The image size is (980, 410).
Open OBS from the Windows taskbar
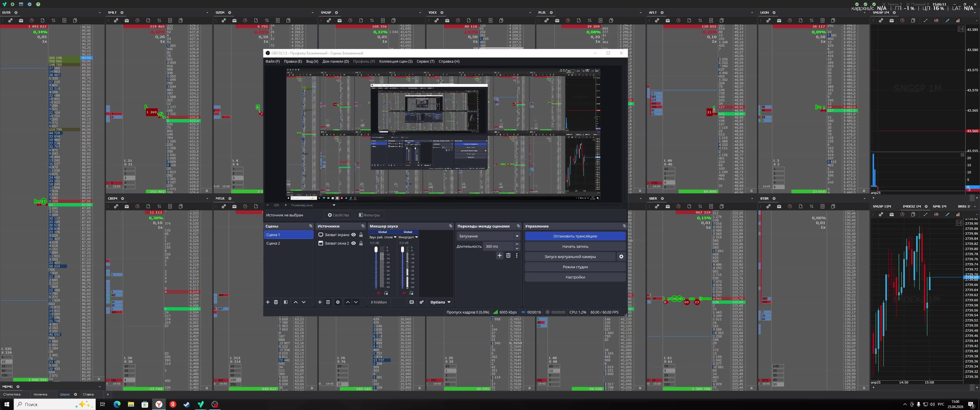coord(215,404)
